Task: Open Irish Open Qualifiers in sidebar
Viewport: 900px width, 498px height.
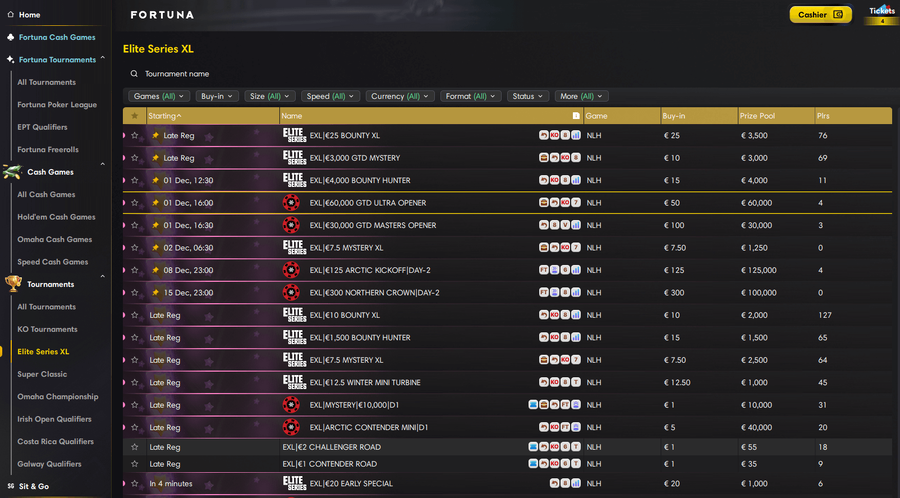Action: tap(54, 419)
